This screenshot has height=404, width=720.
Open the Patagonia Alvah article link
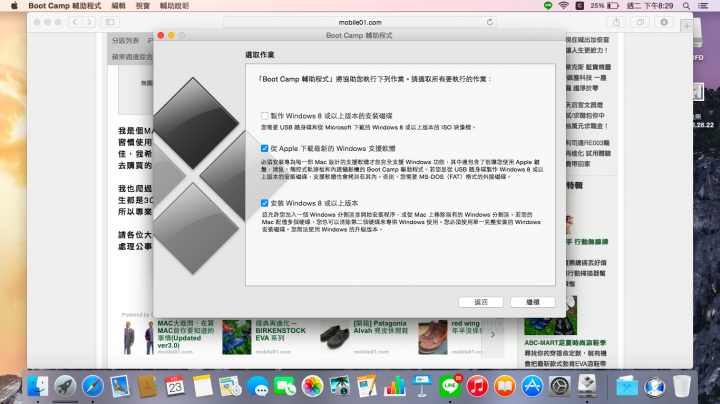click(380, 327)
